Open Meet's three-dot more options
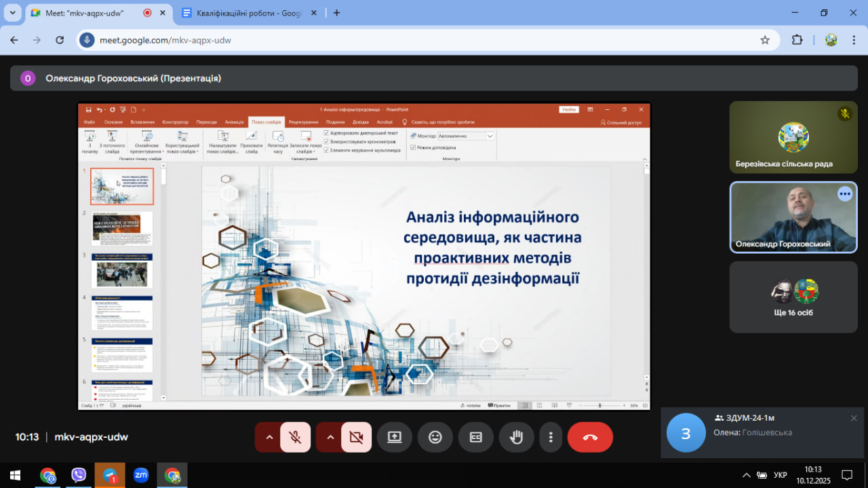868x488 pixels. click(551, 437)
